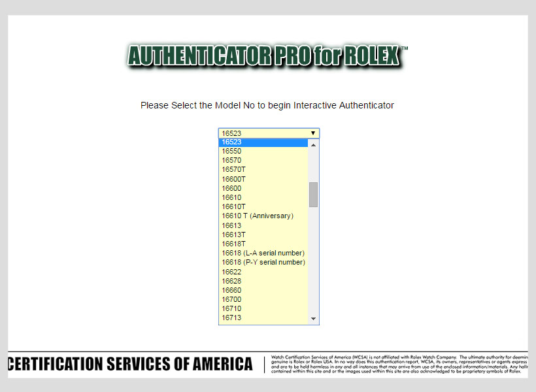Screen dimensions: 536x392
Task: Pick model 16600T in dropdown list
Action: [263, 179]
